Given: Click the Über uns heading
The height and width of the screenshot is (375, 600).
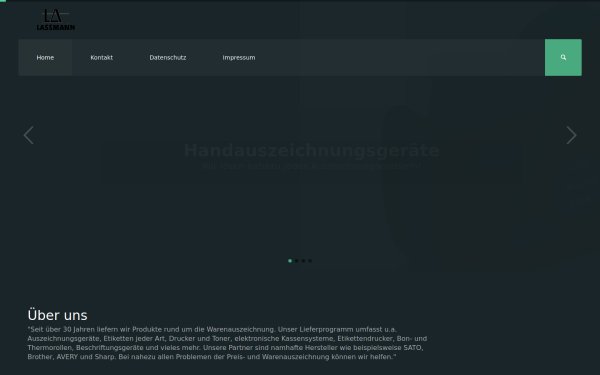Looking at the screenshot, I should tap(57, 315).
